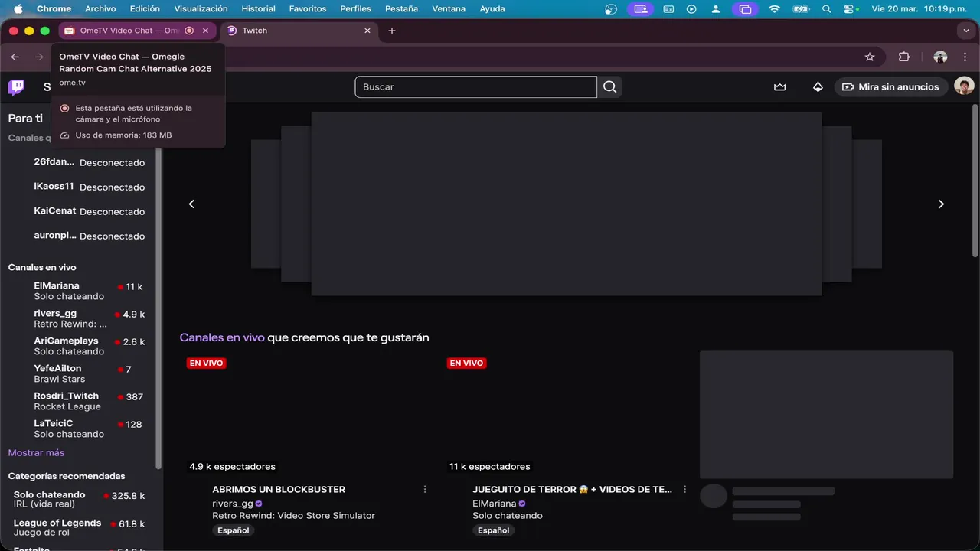Open the Apple menu
Image resolution: width=980 pixels, height=551 pixels.
click(x=18, y=8)
